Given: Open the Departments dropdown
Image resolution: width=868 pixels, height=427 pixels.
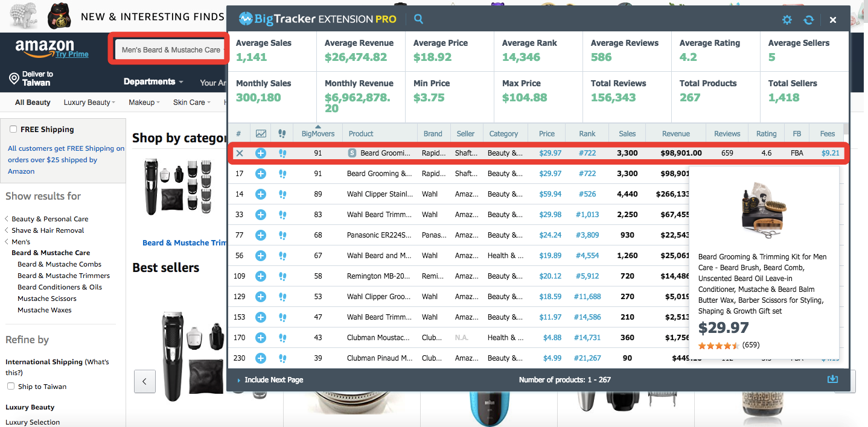Looking at the screenshot, I should [153, 81].
